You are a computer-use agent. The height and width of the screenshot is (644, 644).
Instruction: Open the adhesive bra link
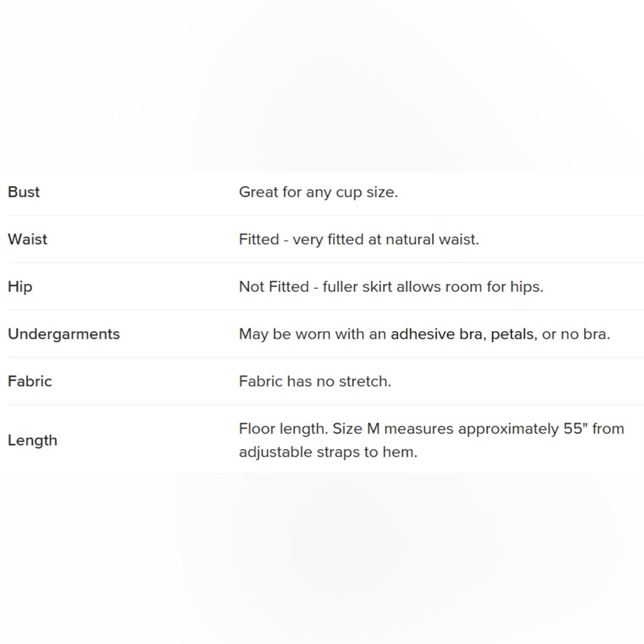click(436, 334)
